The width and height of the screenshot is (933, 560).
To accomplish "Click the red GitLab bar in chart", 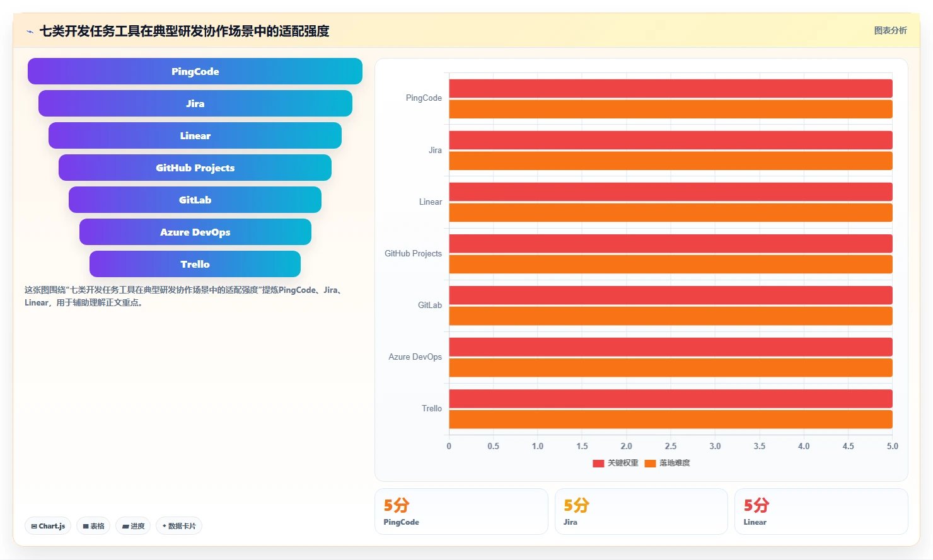I will point(671,295).
